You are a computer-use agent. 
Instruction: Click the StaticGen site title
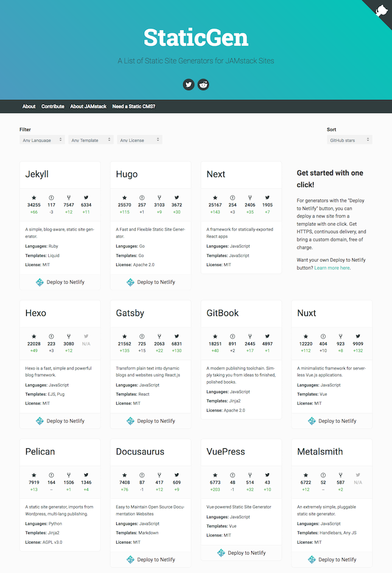tap(196, 37)
